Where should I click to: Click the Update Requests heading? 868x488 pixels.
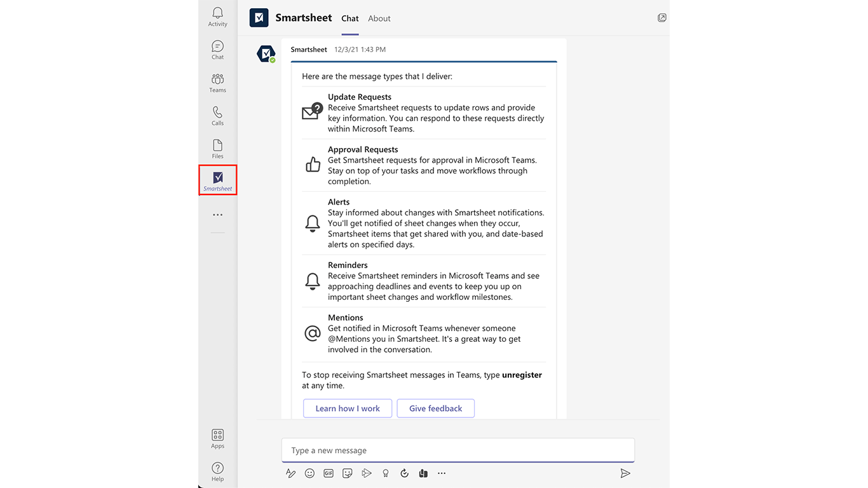tap(360, 97)
